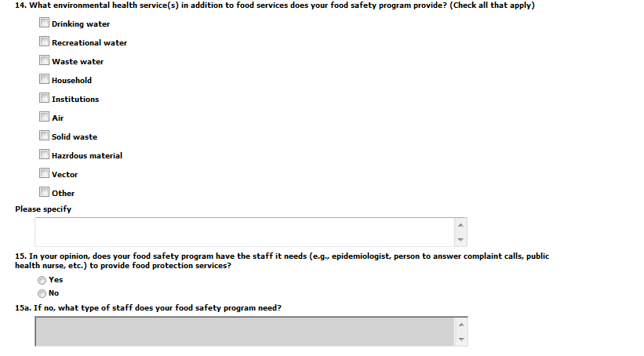Tick the Other checkbox
644x356 pixels.
tap(44, 193)
